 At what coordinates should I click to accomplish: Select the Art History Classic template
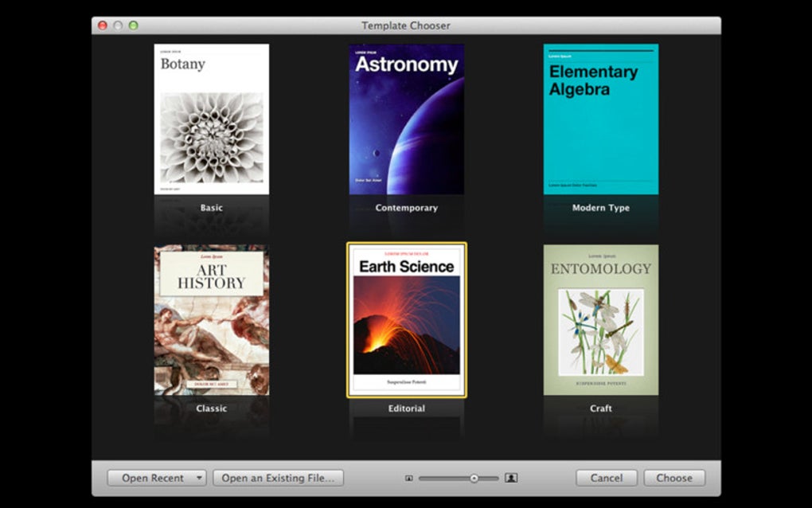pos(211,320)
